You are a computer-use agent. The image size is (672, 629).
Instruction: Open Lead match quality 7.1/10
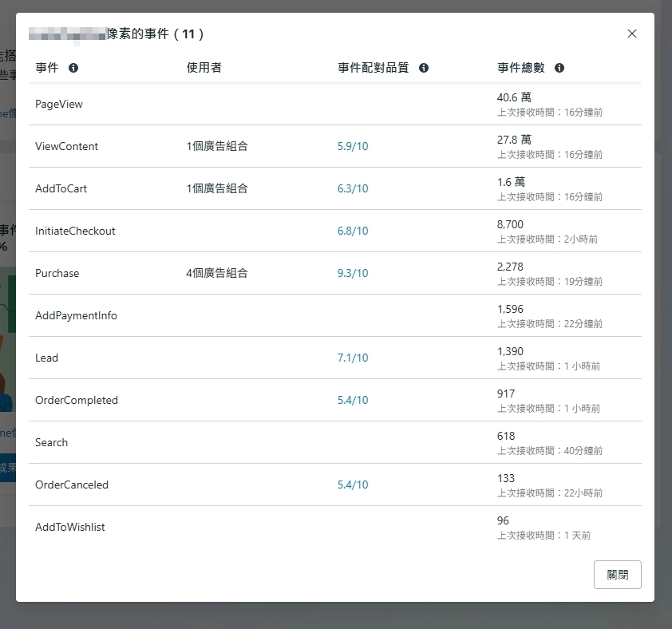click(x=353, y=358)
